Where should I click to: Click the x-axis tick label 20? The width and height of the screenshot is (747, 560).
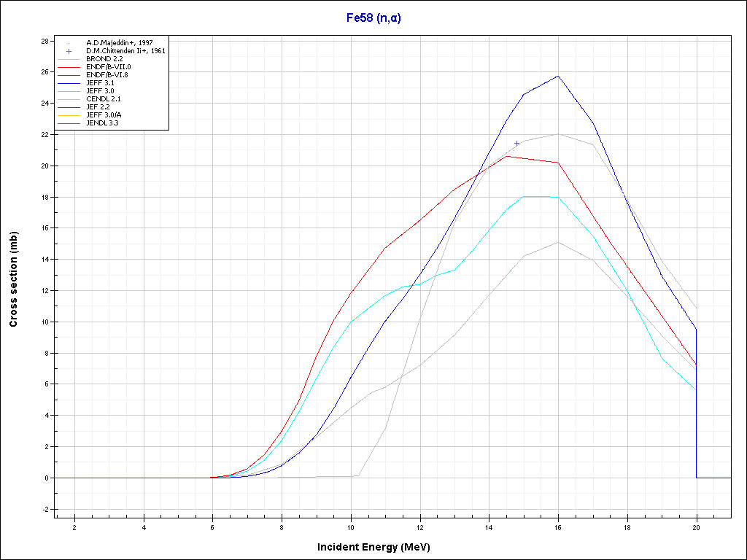[x=696, y=526]
